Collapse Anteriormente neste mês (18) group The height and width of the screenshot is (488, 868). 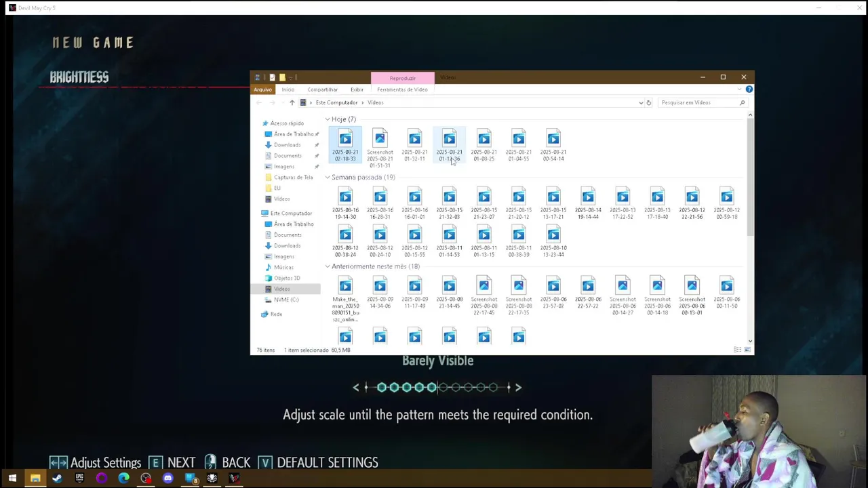tap(327, 266)
